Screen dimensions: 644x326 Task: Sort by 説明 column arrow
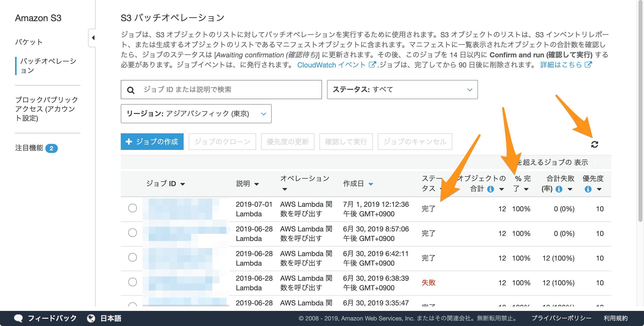(257, 184)
